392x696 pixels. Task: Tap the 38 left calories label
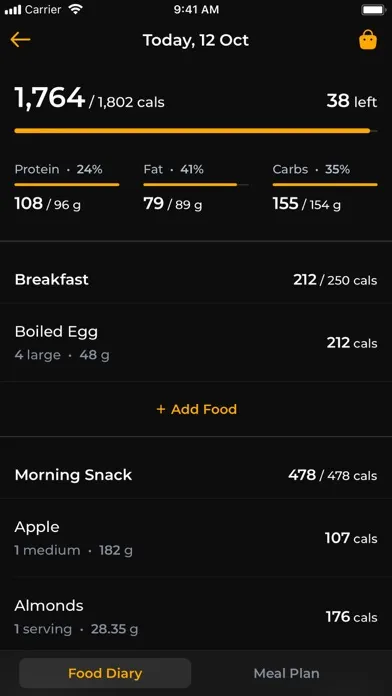352,101
